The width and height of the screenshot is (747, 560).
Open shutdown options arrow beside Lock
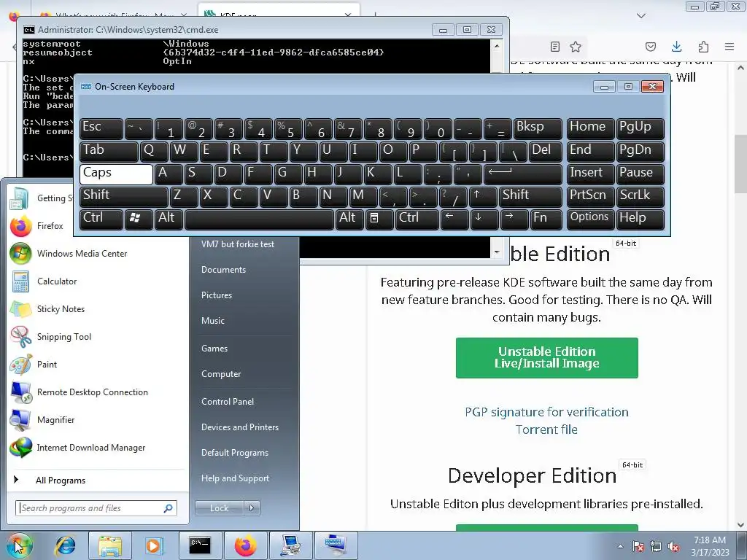point(252,508)
